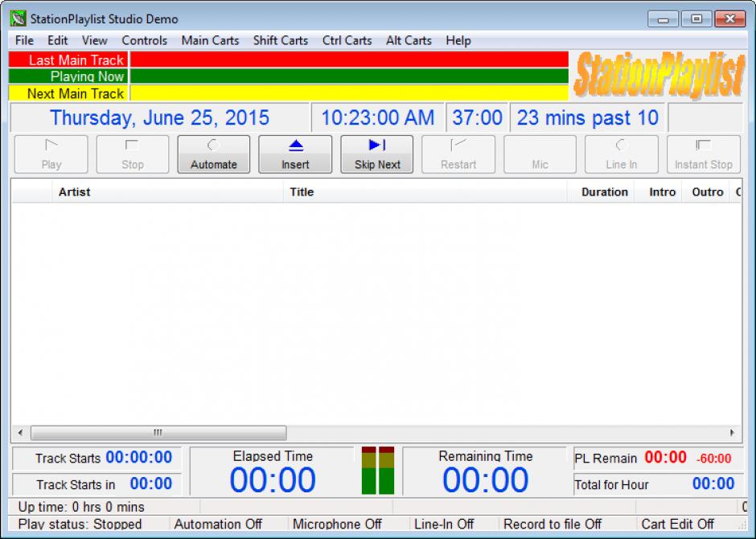Open the Main Carts menu

(210, 40)
